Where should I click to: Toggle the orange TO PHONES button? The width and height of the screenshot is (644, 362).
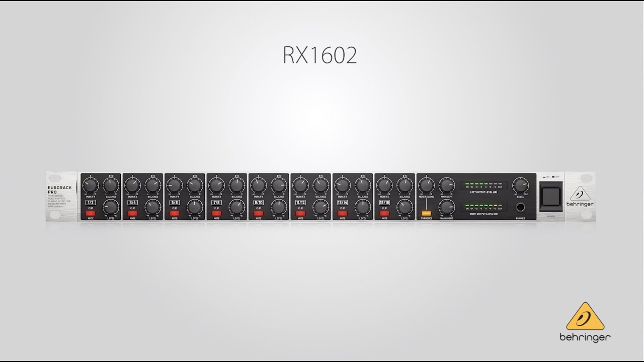point(427,213)
